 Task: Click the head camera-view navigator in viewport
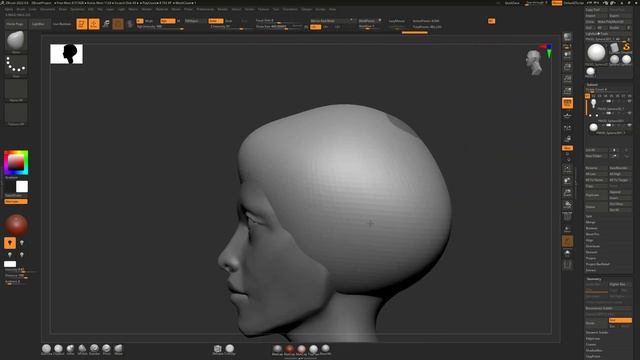coord(534,62)
